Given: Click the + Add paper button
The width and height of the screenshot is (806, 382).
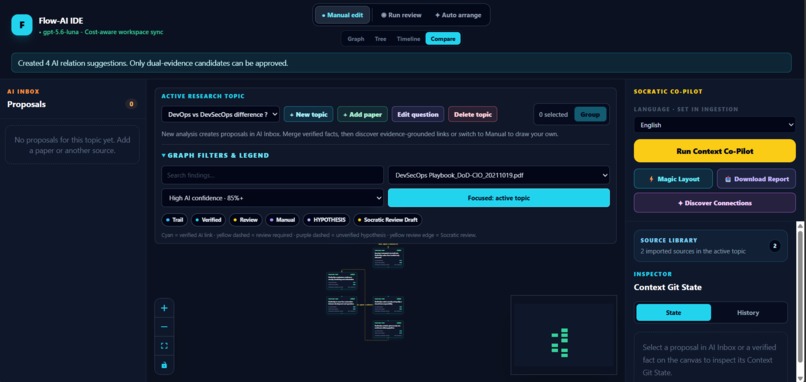Looking at the screenshot, I should [362, 115].
